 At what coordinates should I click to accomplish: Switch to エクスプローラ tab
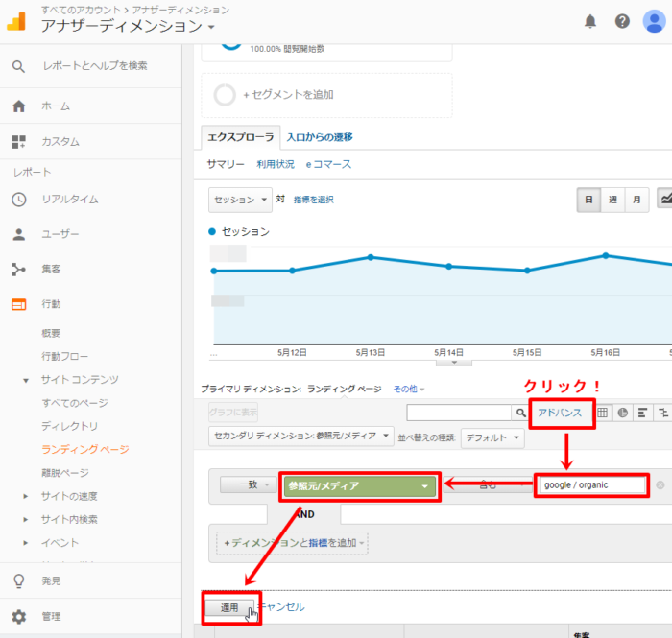[x=240, y=137]
